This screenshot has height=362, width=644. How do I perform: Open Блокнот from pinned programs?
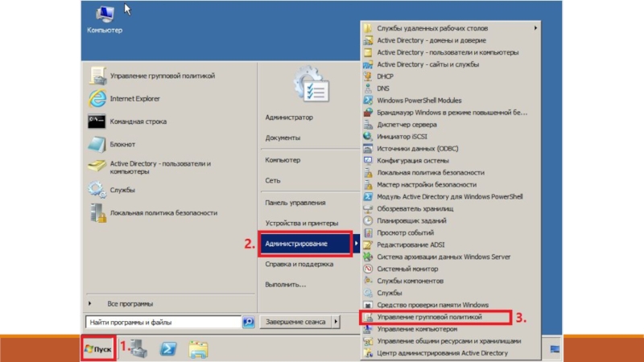tap(97, 145)
